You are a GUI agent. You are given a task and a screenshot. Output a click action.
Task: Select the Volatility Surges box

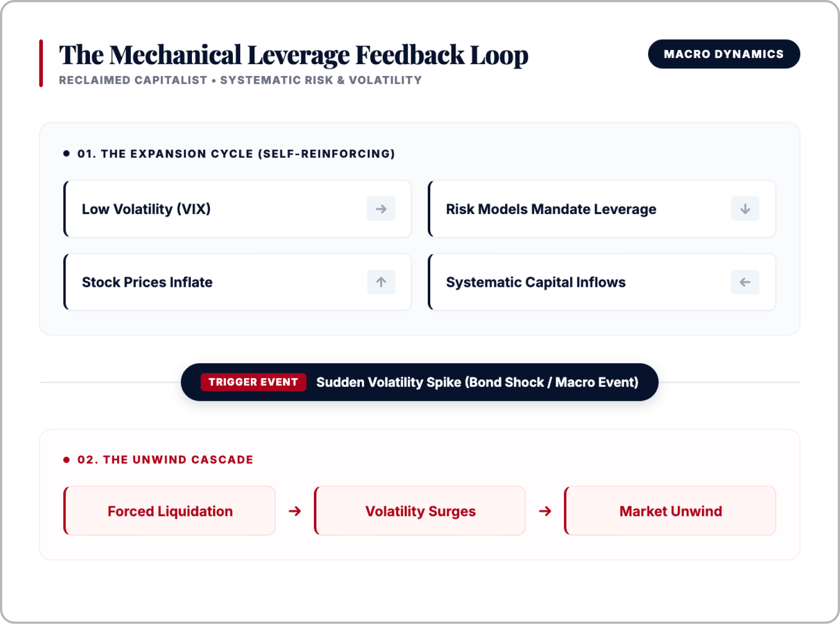pyautogui.click(x=420, y=511)
